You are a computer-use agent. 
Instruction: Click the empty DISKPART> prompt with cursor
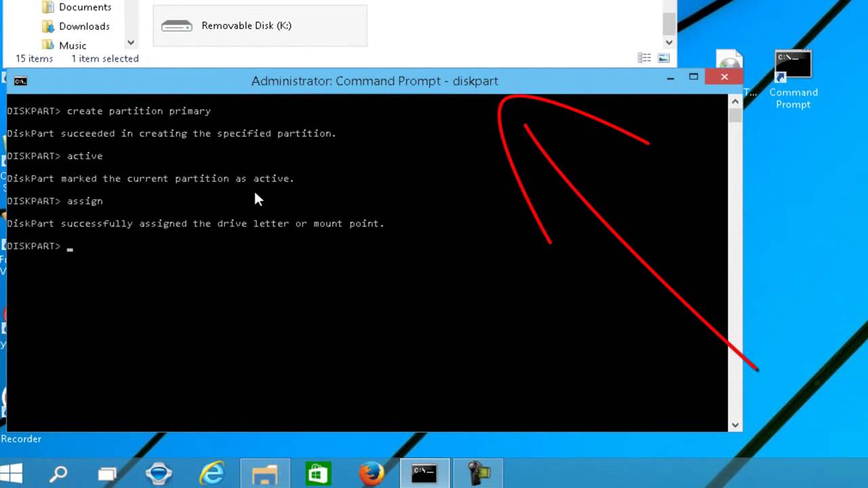pos(40,246)
